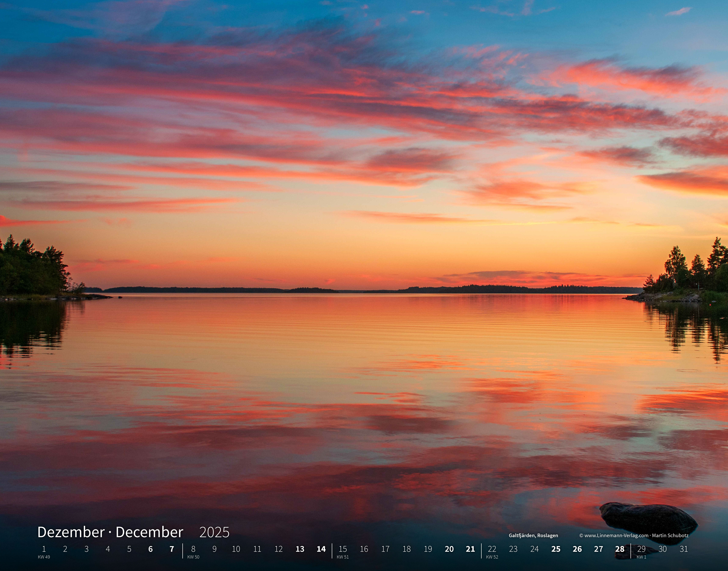Select day 9 in the calendar strip

(214, 549)
